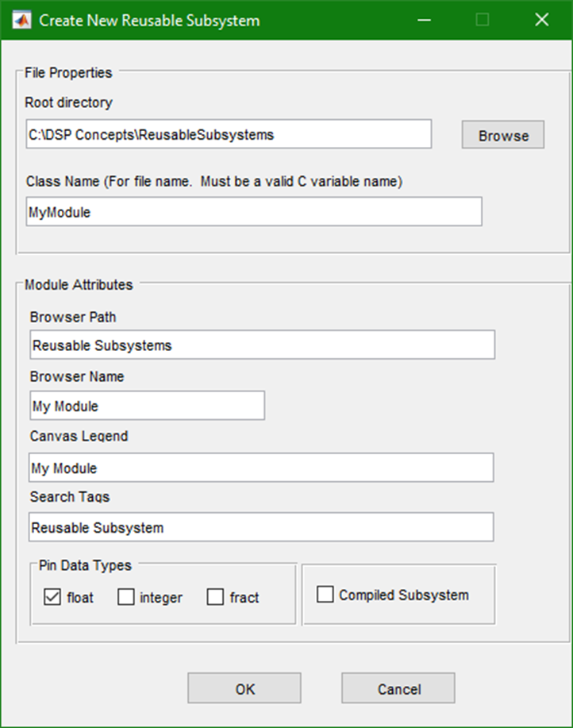Focus the Search Tags input box
The image size is (573, 728).
[260, 527]
